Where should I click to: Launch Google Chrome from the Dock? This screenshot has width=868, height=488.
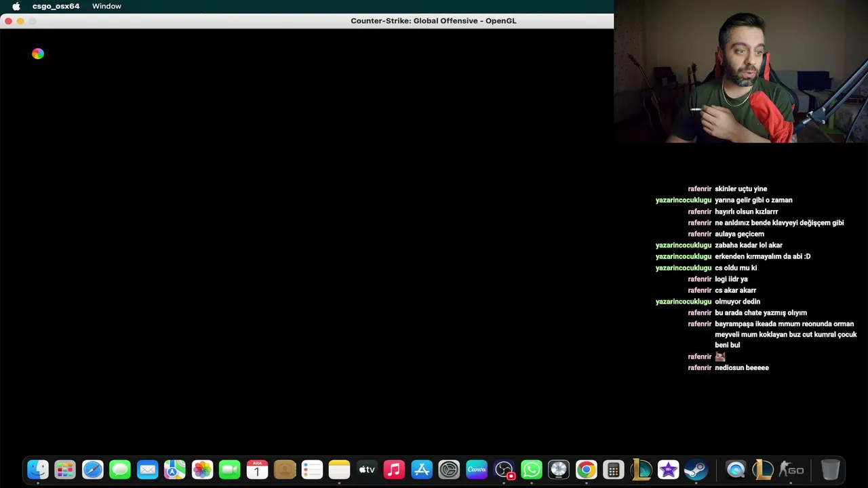pos(586,470)
